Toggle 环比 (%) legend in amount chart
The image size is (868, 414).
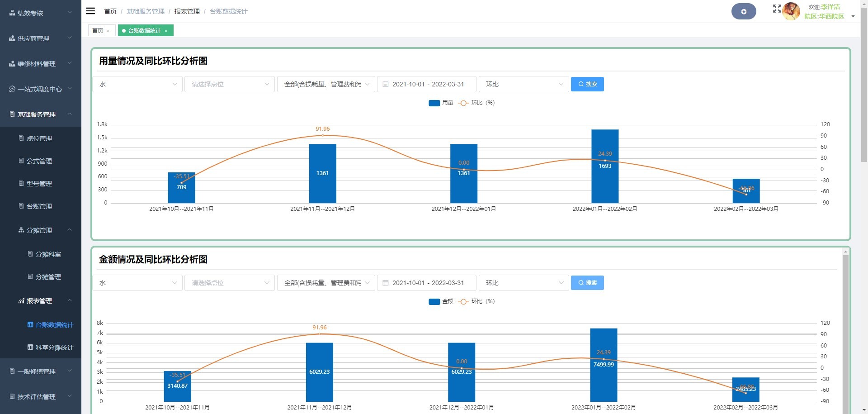(476, 301)
